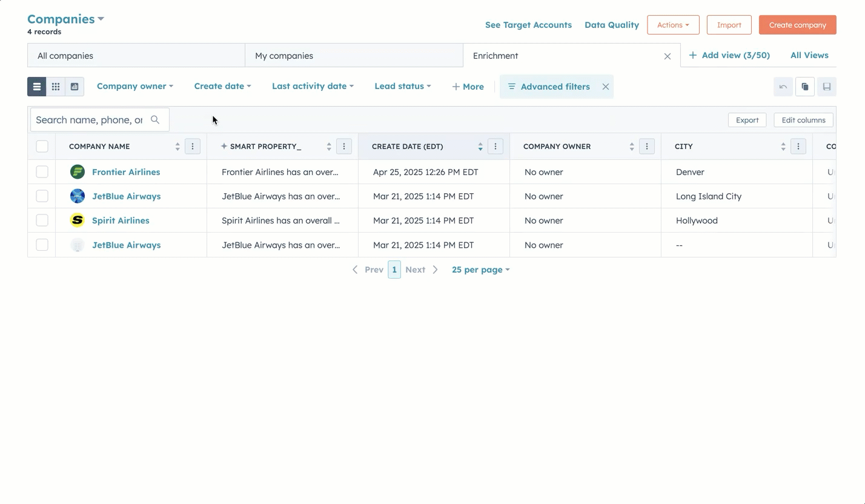Image resolution: width=865 pixels, height=504 pixels.
Task: Click the previous page chevron
Action: click(x=355, y=270)
